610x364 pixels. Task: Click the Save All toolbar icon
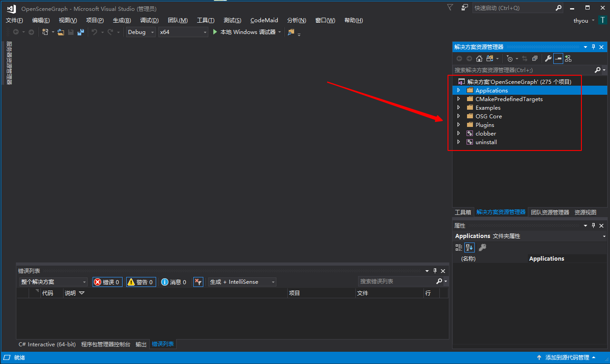click(81, 32)
